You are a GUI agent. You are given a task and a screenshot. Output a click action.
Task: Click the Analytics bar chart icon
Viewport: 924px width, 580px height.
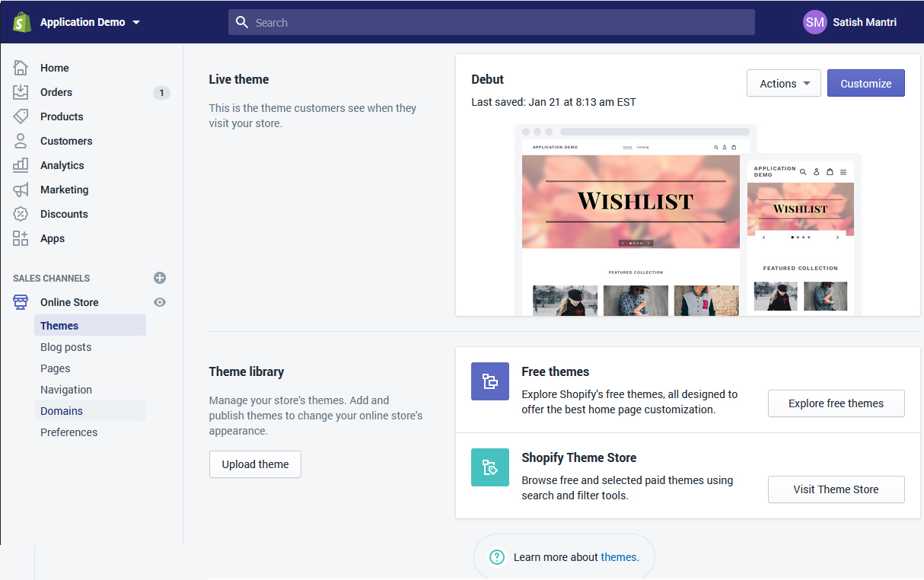pos(21,165)
